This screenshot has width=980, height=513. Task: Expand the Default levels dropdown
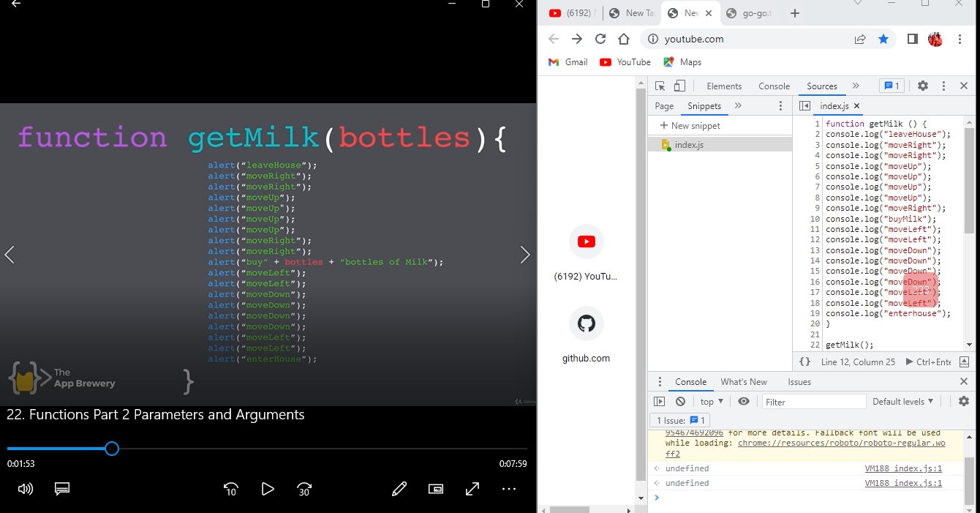903,402
